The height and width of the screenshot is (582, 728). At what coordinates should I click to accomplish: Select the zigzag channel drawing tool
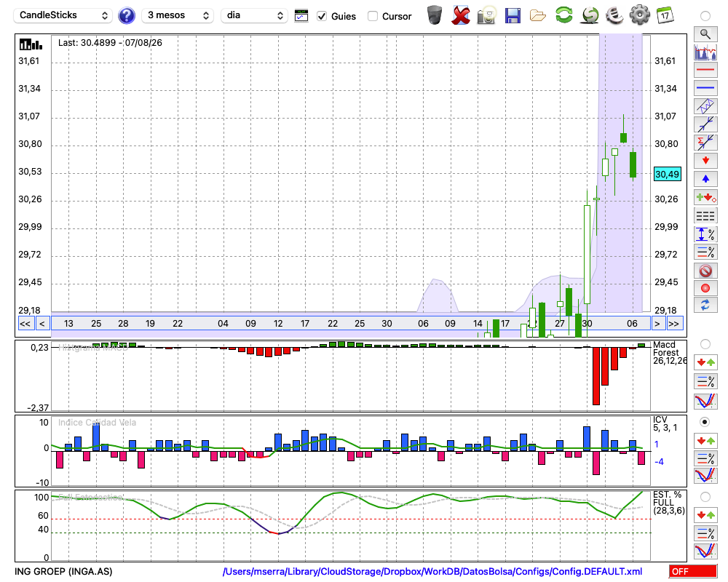coord(705,106)
